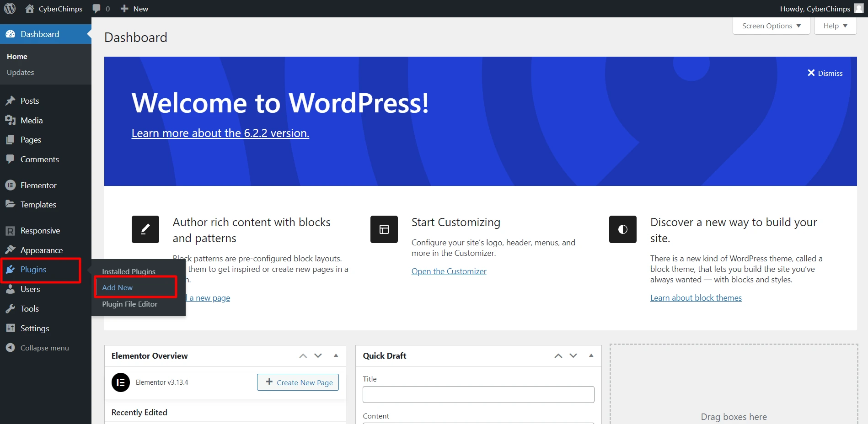Dismiss the Welcome to WordPress panel
Image resolution: width=868 pixels, height=424 pixels.
825,73
